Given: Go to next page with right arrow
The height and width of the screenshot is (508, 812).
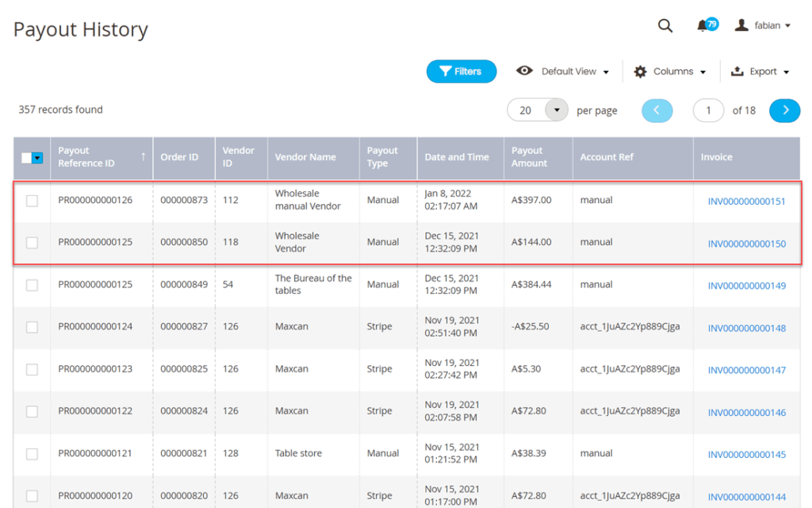Looking at the screenshot, I should tap(784, 110).
